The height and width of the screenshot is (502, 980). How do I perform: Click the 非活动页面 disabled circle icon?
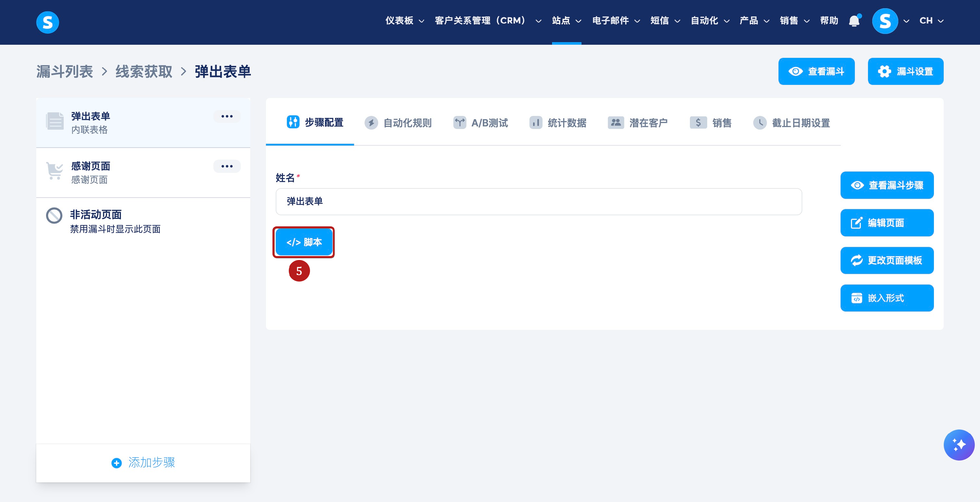point(54,216)
